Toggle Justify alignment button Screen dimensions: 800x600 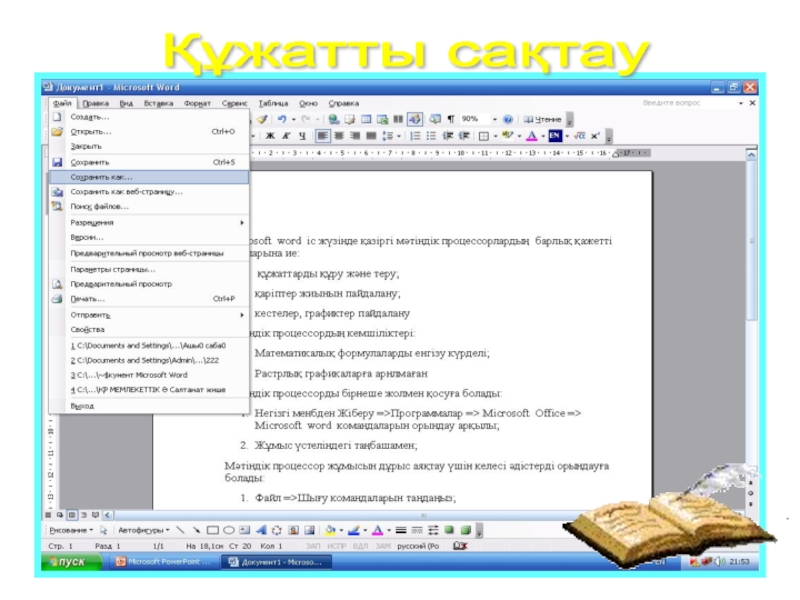click(x=371, y=136)
